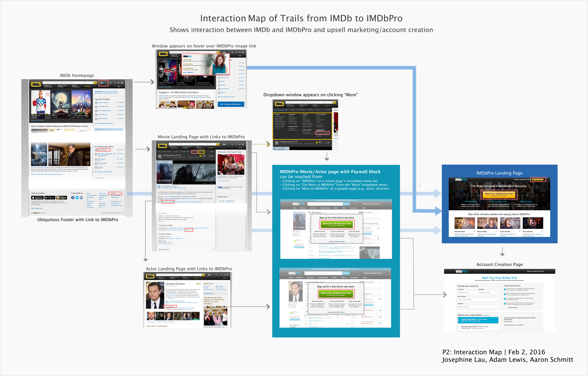588x376 pixels.
Task: Click the First Name field on the Account Creation Page
Action: pyautogui.click(x=468, y=292)
